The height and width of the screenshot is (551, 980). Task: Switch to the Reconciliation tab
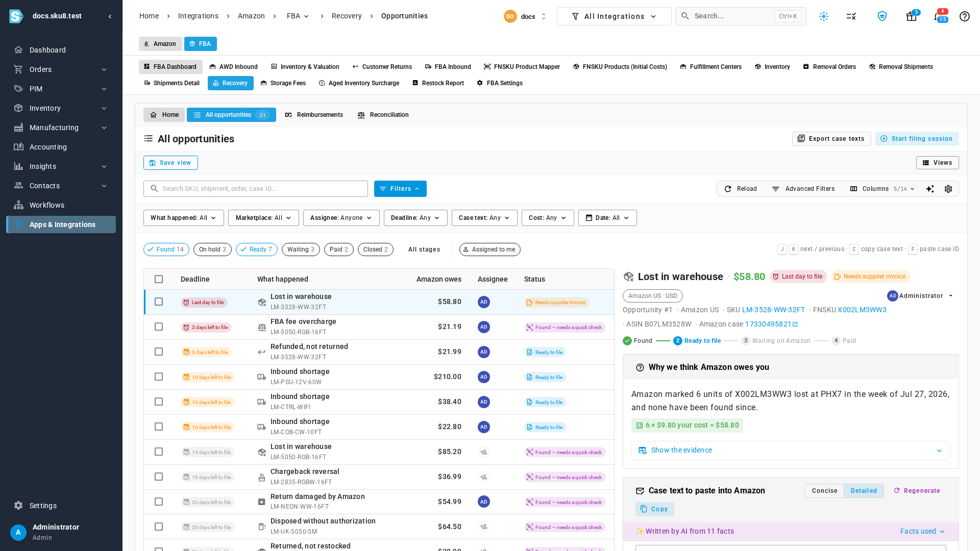(x=383, y=115)
